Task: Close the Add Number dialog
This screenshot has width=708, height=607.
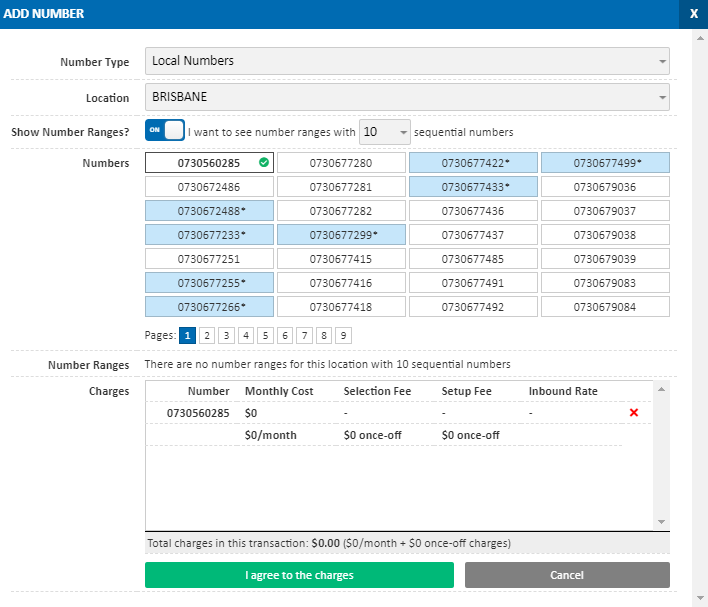Action: point(694,14)
